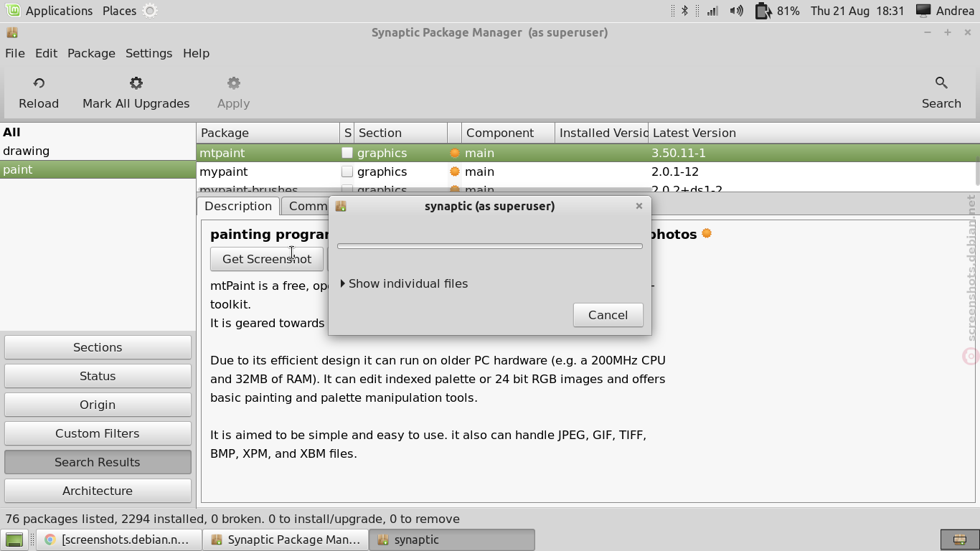This screenshot has width=980, height=551.
Task: Select the Search Results view
Action: point(98,462)
